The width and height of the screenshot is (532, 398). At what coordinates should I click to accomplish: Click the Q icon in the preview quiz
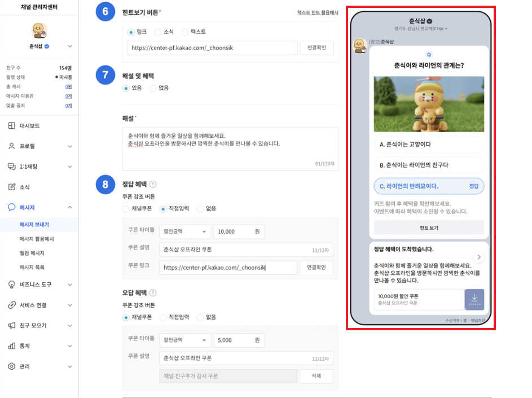pyautogui.click(x=429, y=55)
